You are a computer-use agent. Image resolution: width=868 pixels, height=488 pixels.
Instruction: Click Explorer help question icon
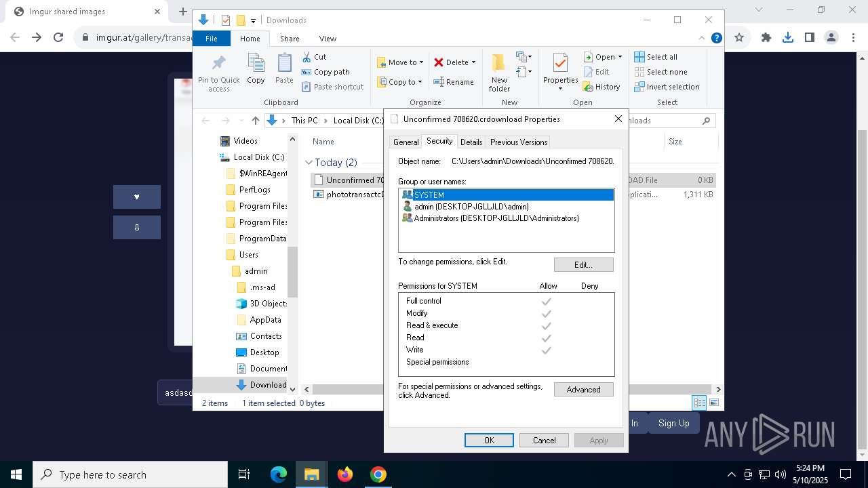pos(716,39)
